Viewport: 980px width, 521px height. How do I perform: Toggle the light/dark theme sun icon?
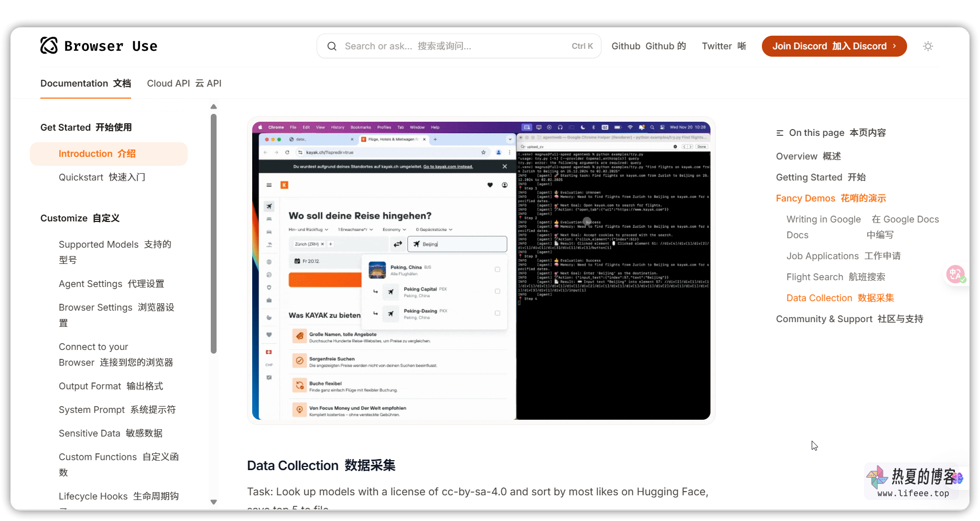(x=928, y=46)
